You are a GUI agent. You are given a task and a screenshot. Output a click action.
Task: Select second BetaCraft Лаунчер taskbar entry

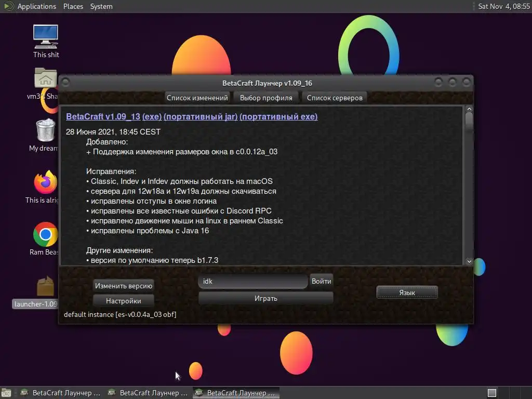point(148,393)
